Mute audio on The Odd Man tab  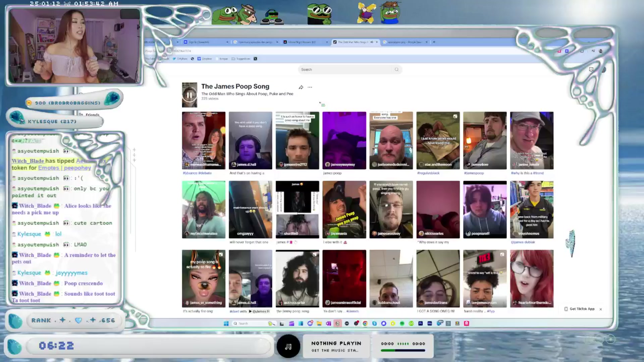coord(372,42)
